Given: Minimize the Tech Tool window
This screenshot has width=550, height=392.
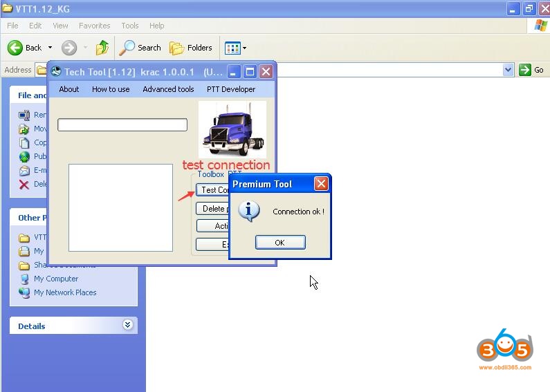Looking at the screenshot, I should pyautogui.click(x=233, y=72).
